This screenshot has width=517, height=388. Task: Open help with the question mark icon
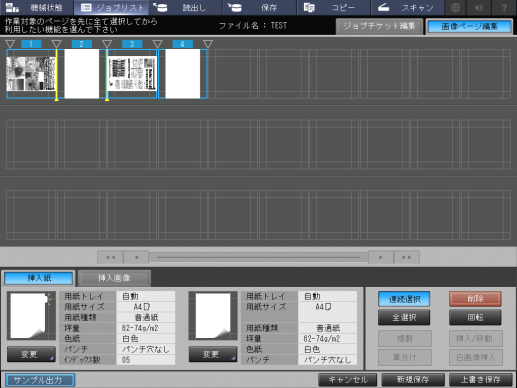(504, 7)
